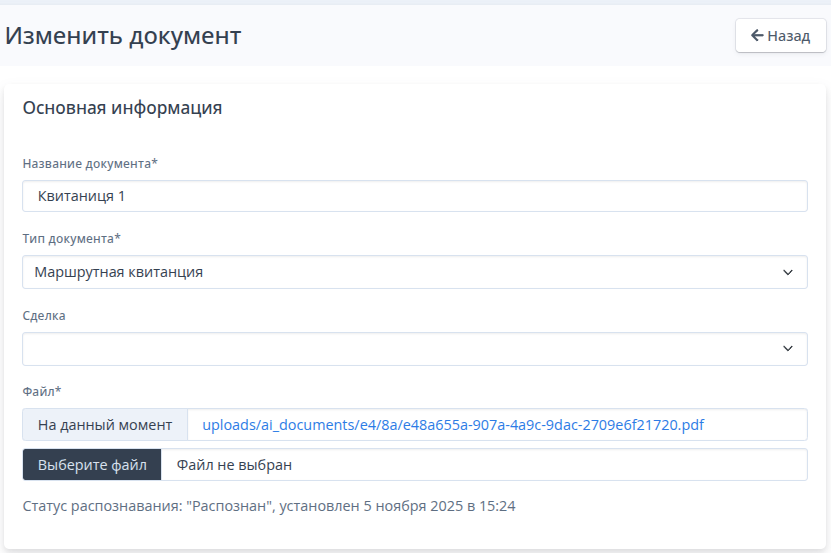Screen dimensions: 831x553
Task: Click the Файл не выбран text area
Action: pos(234,465)
